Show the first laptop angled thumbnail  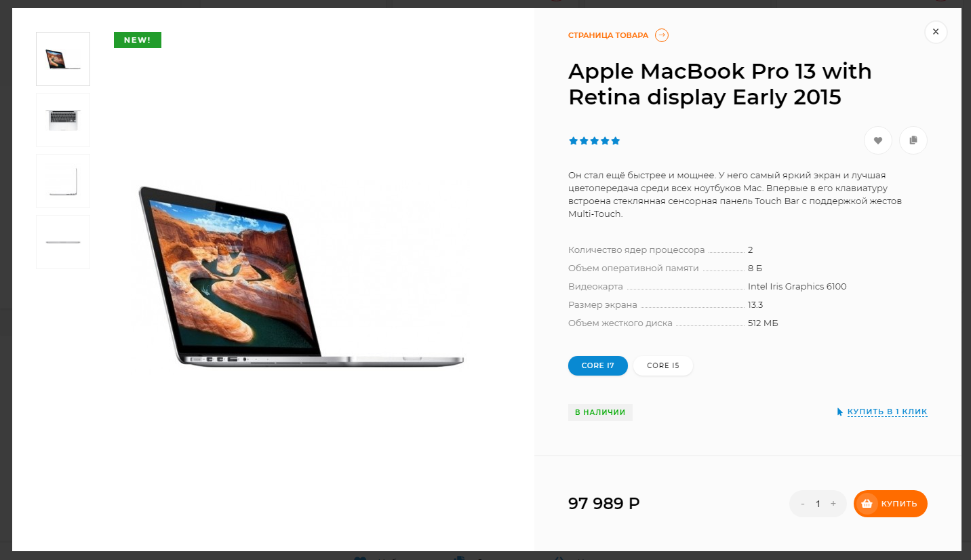pyautogui.click(x=63, y=59)
